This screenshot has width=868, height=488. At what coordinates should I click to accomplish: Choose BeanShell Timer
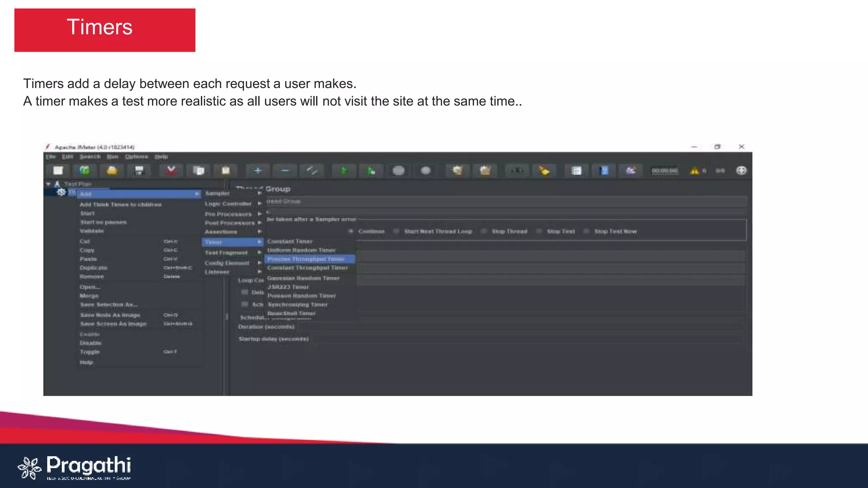tap(310, 313)
